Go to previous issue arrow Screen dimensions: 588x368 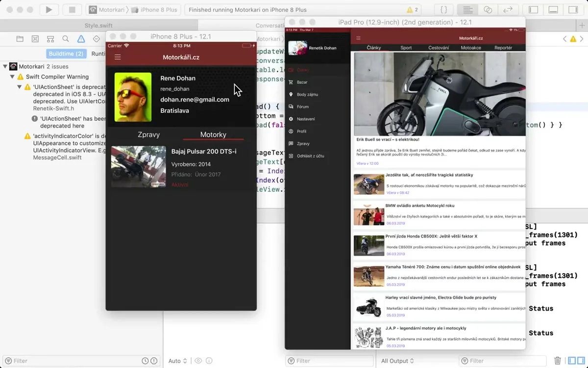click(x=564, y=39)
